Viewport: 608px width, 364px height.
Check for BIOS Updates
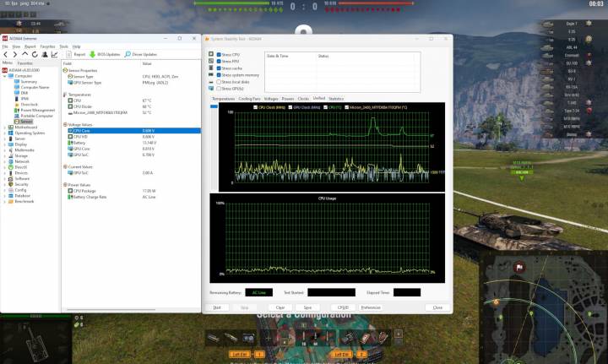pos(105,55)
